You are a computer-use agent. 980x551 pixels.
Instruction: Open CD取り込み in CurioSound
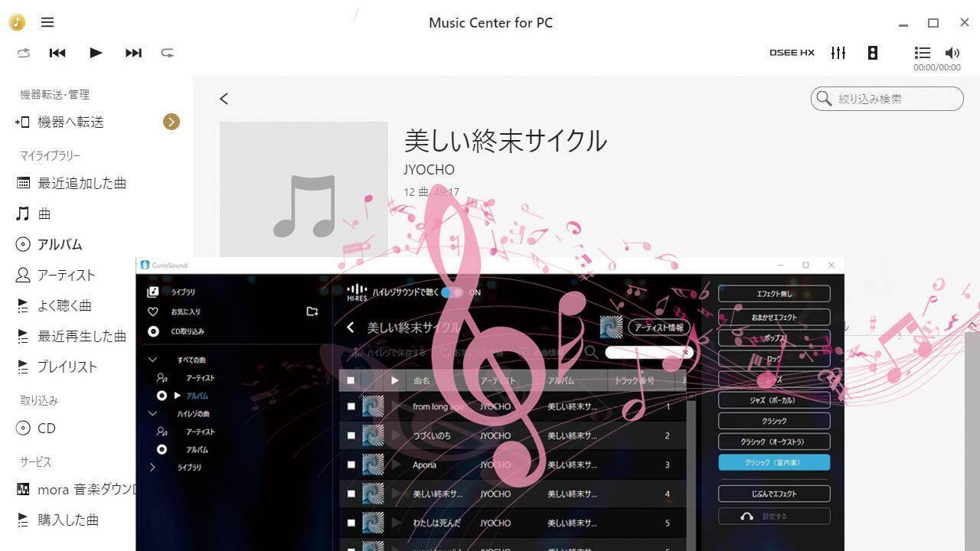tap(188, 331)
